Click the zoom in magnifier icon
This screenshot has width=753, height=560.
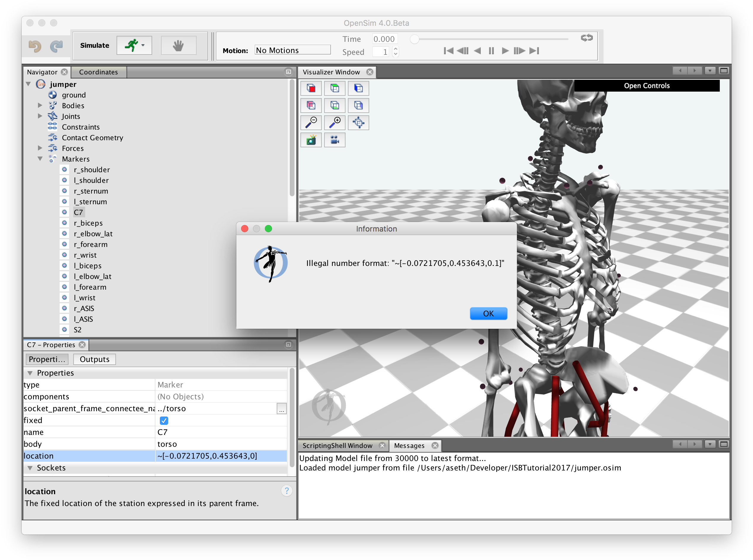tap(334, 122)
